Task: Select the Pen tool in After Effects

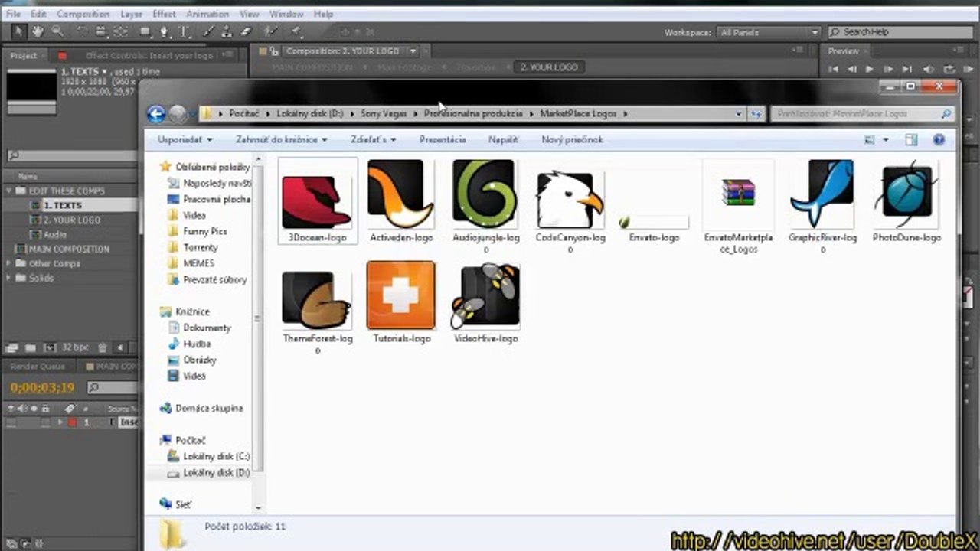Action: [x=164, y=31]
